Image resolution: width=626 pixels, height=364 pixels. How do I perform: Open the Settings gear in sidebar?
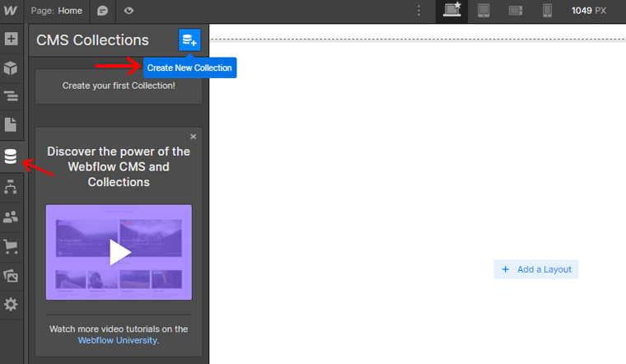[11, 305]
